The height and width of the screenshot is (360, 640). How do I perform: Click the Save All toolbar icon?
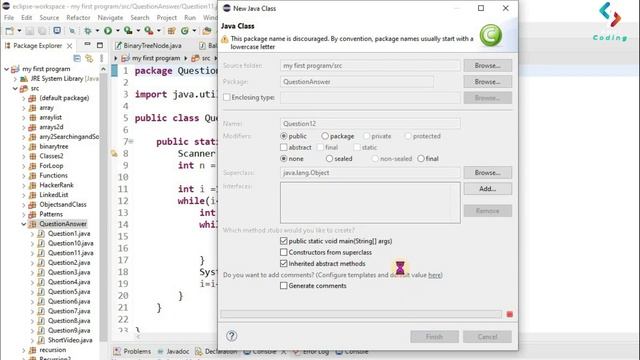pyautogui.click(x=42, y=31)
